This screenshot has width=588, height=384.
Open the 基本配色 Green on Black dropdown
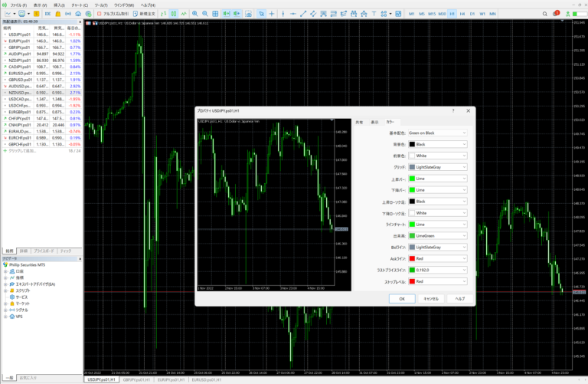[437, 133]
